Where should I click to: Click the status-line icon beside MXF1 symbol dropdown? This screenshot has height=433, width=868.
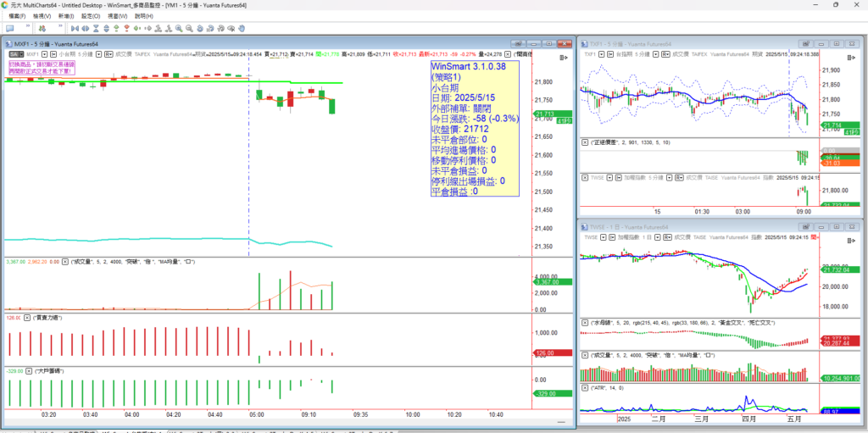[53, 54]
